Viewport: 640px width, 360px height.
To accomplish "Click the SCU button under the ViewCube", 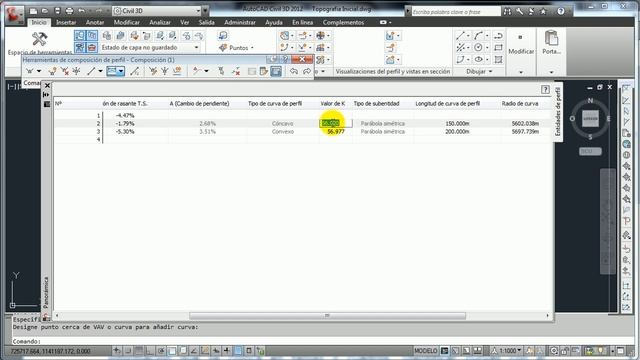I will [x=590, y=151].
